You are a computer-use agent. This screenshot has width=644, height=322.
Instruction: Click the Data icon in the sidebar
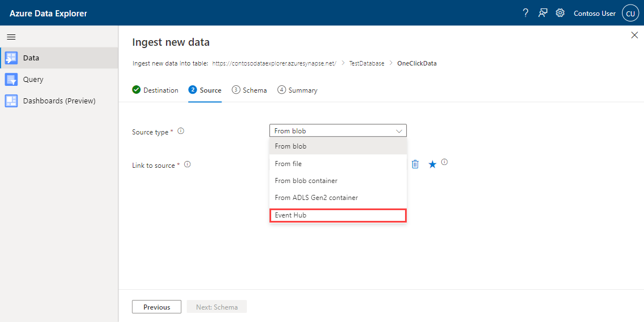[x=11, y=58]
